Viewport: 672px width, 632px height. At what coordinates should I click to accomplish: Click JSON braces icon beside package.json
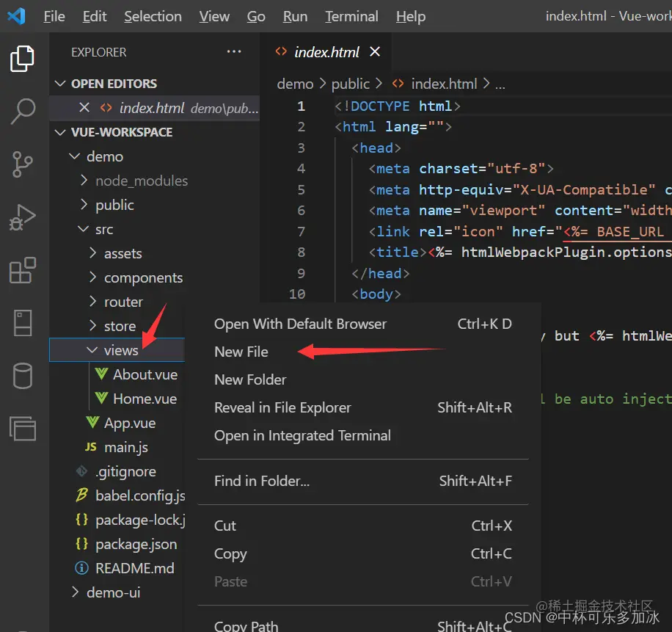click(82, 544)
